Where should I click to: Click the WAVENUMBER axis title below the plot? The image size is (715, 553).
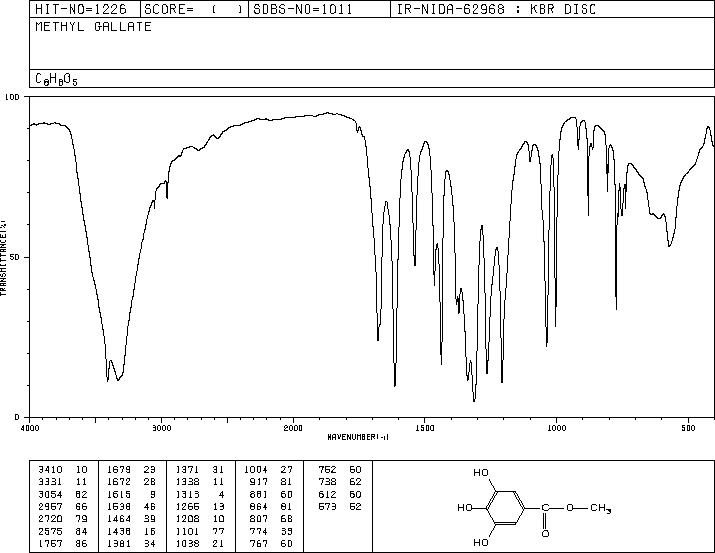click(358, 437)
